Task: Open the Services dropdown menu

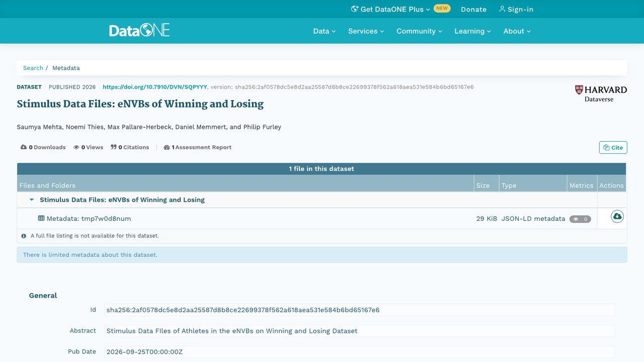Action: 366,31
